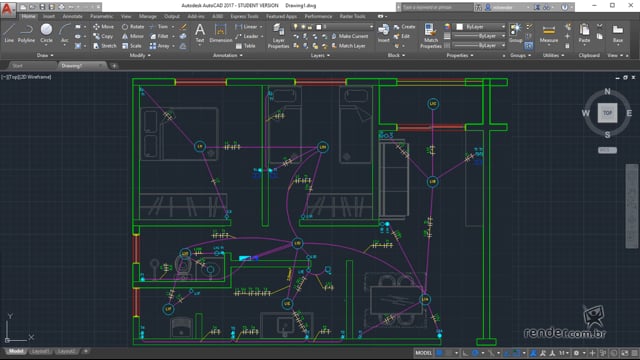Click Save icon in quick access toolbar

point(42,7)
